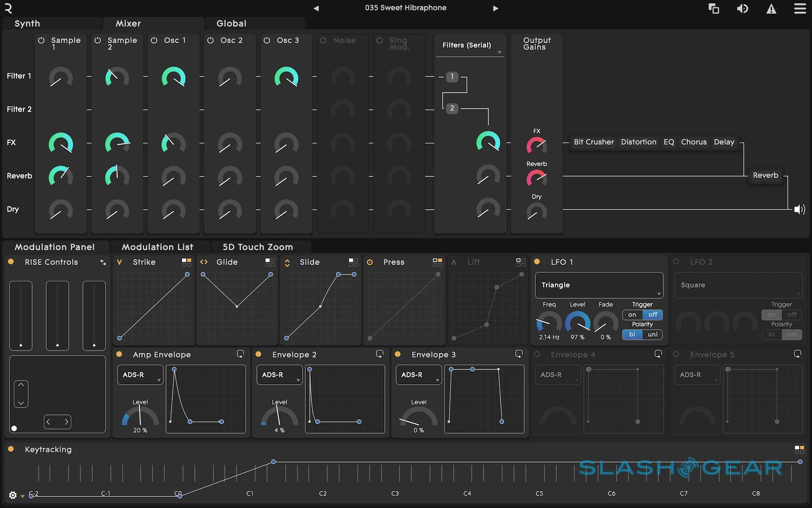Screen dimensions: 812x508
Task: Click the overlapping windows icon in top bar
Action: point(713,9)
